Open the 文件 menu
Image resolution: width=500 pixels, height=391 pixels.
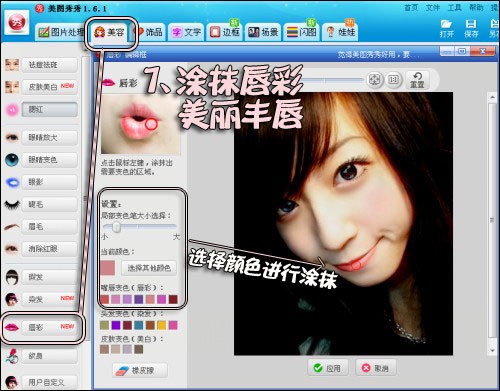click(x=433, y=8)
